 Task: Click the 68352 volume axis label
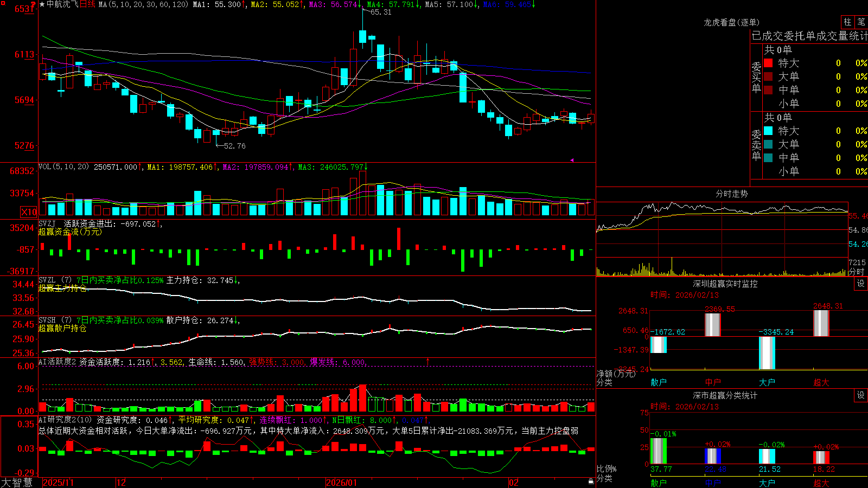[x=22, y=171]
